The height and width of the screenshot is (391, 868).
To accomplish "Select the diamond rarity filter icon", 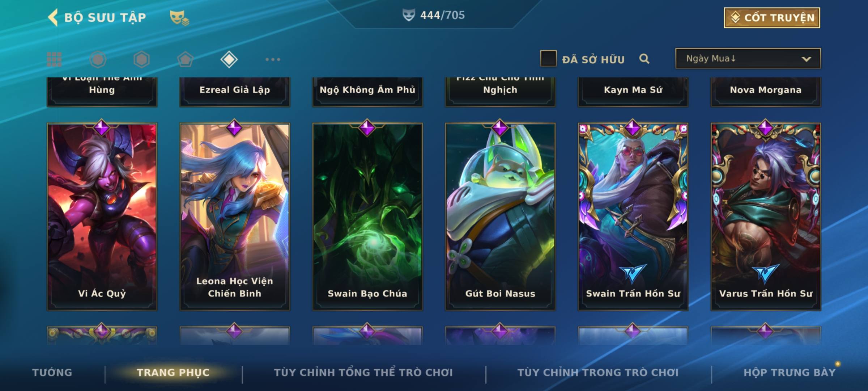I will (x=229, y=59).
